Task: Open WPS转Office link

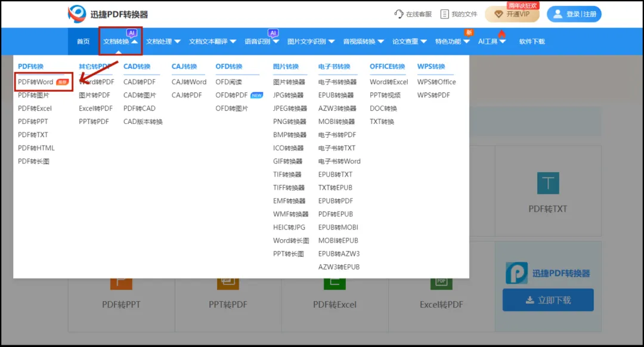Action: (x=436, y=82)
